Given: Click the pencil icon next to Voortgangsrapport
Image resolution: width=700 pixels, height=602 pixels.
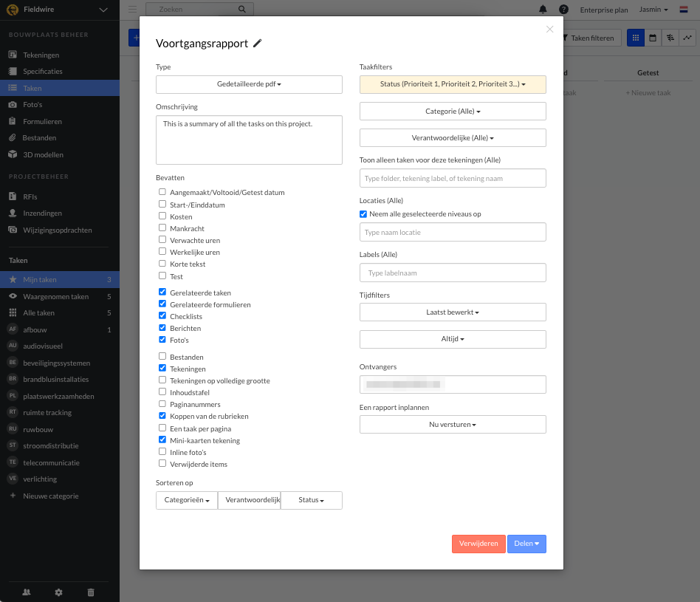Looking at the screenshot, I should [x=258, y=44].
